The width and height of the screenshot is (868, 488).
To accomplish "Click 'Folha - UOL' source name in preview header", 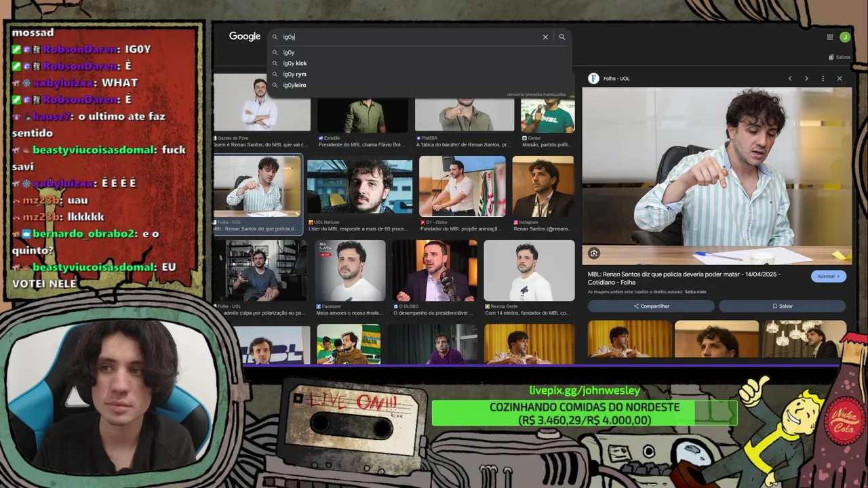I will click(x=616, y=79).
